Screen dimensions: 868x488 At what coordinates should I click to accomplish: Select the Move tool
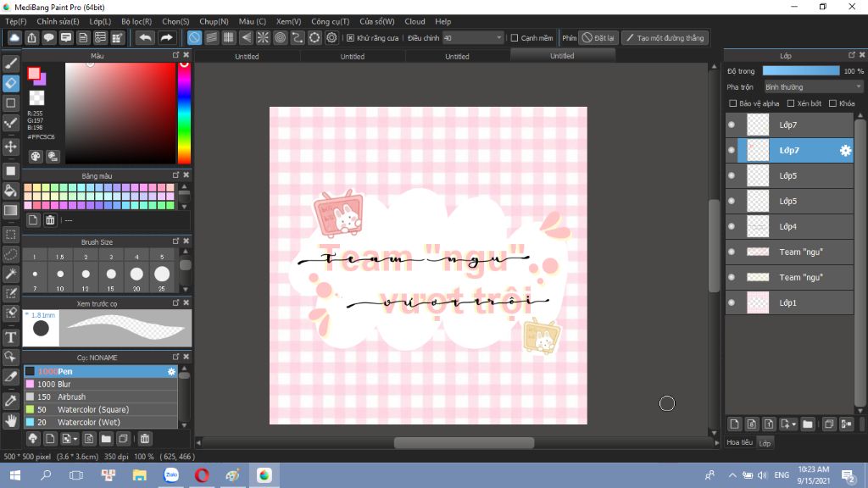pyautogui.click(x=10, y=147)
